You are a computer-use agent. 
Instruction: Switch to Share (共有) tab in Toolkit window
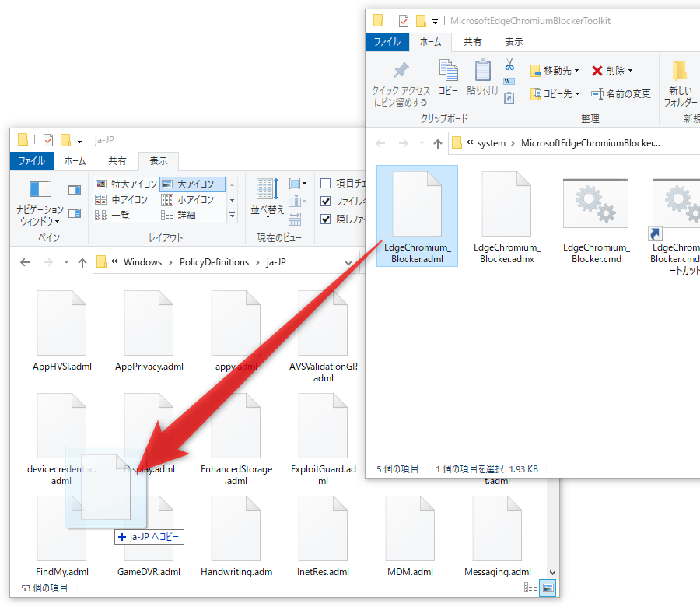pyautogui.click(x=472, y=42)
